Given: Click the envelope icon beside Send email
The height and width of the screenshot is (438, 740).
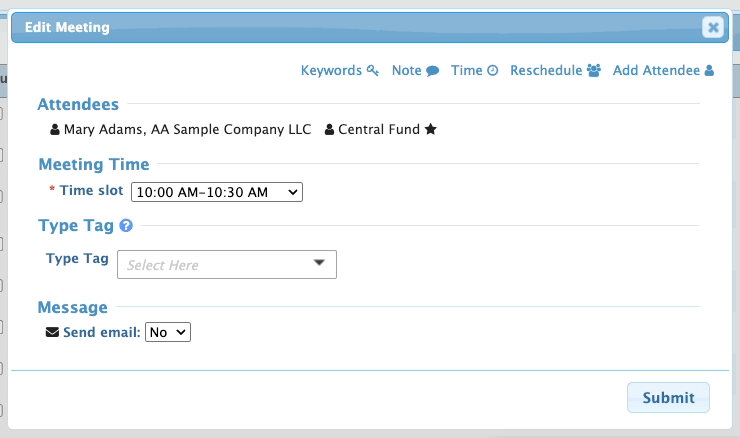Looking at the screenshot, I should coord(53,332).
